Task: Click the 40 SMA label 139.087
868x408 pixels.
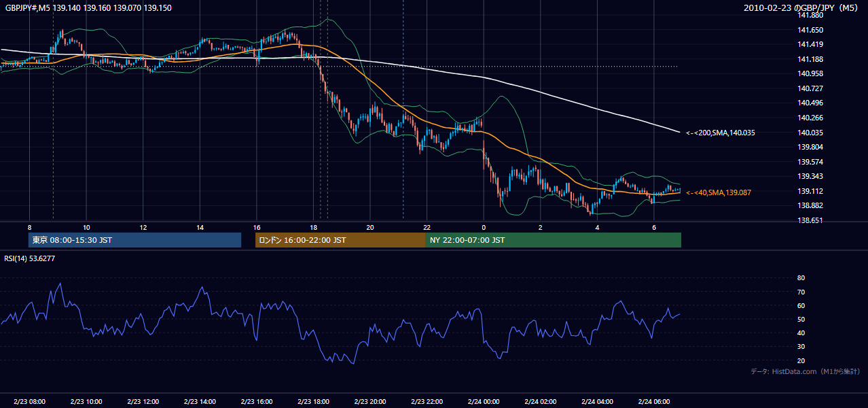Action: (x=719, y=192)
